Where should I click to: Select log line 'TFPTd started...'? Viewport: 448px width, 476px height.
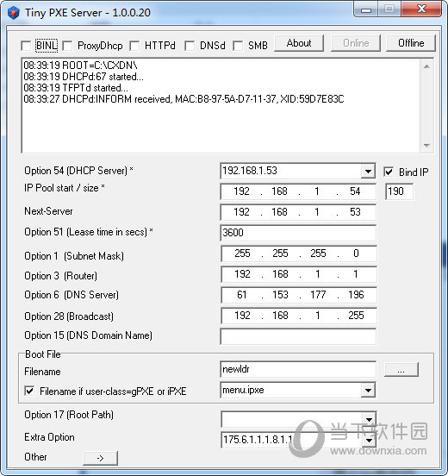(x=76, y=88)
